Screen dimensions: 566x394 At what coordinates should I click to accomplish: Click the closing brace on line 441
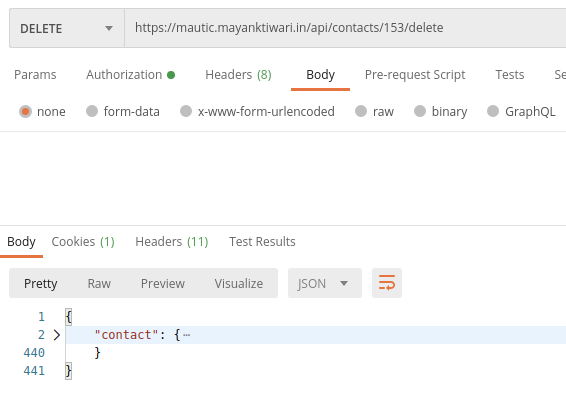69,371
